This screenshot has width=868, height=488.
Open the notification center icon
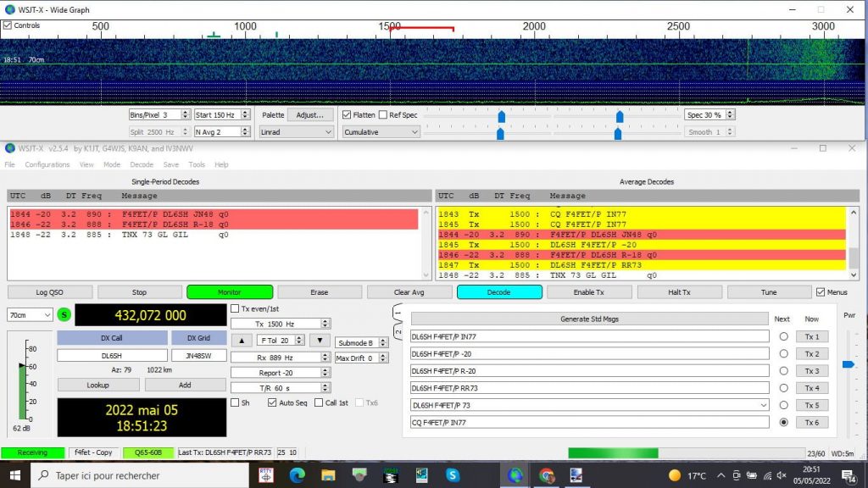click(x=849, y=475)
